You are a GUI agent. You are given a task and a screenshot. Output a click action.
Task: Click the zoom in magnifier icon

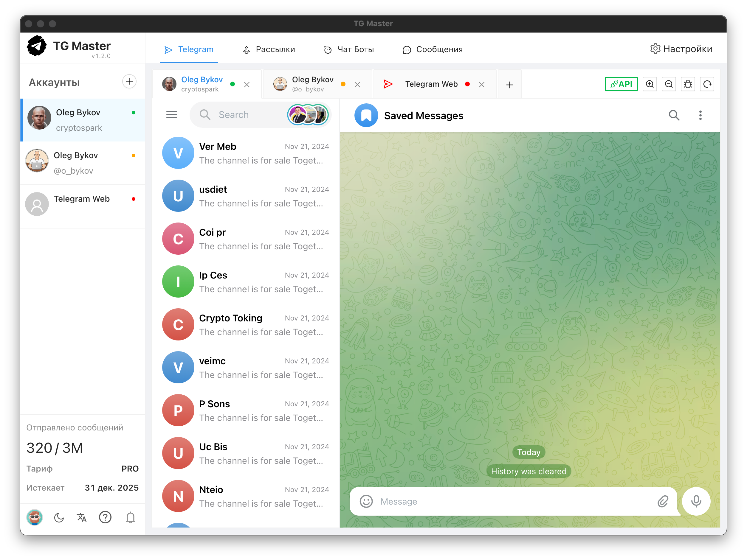click(x=650, y=84)
